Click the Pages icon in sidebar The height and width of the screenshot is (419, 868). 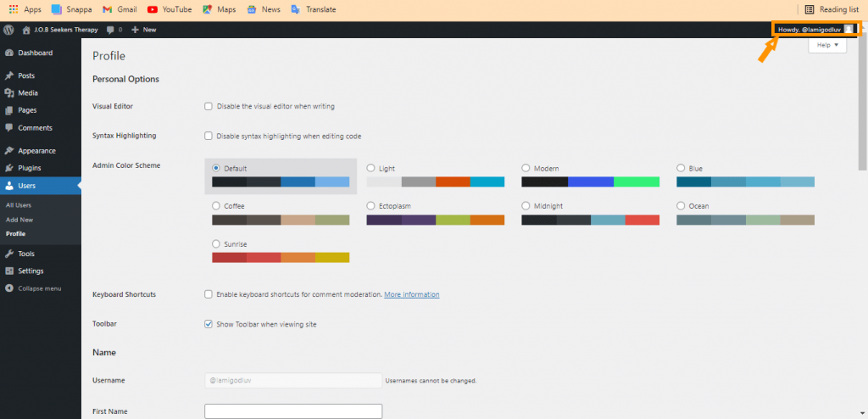(x=8, y=110)
